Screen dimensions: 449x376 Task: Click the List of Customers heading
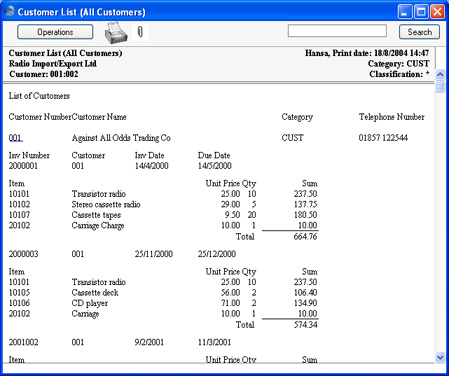[x=39, y=96]
